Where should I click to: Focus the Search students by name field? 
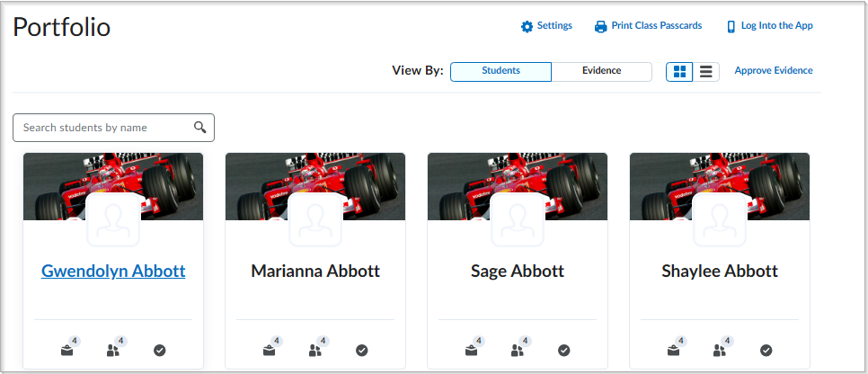click(113, 128)
